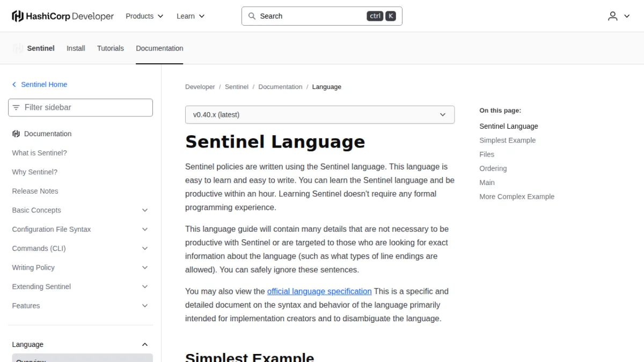Screen dimensions: 644x362
Task: Open the Learn dropdown menu
Action: pyautogui.click(x=191, y=16)
